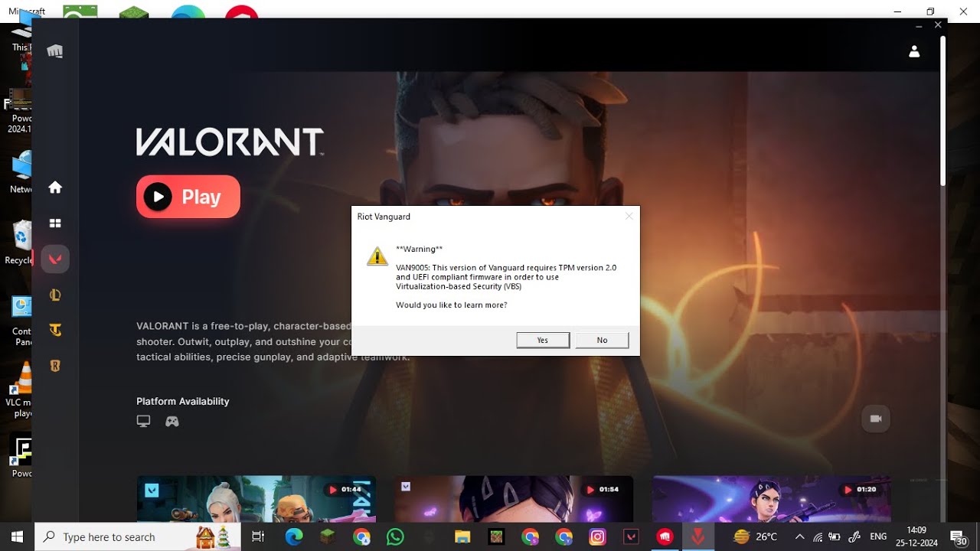Switch the ENG input language indicator

point(878,536)
